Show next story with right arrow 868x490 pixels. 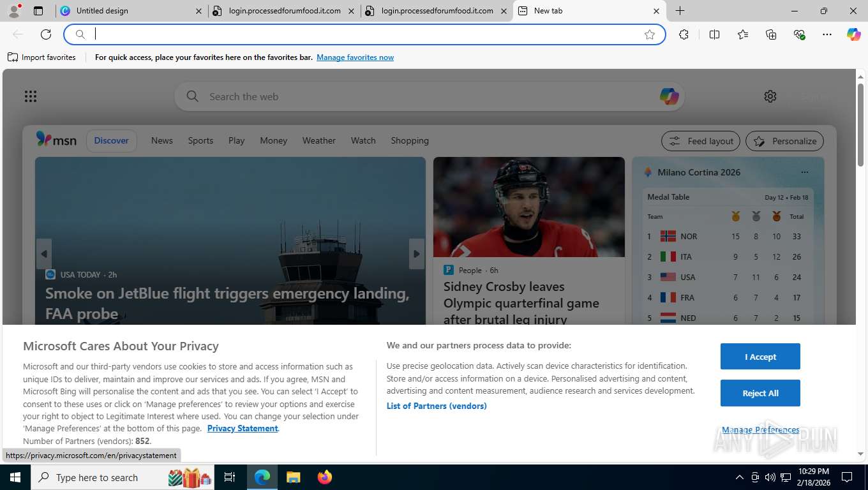[x=417, y=254]
